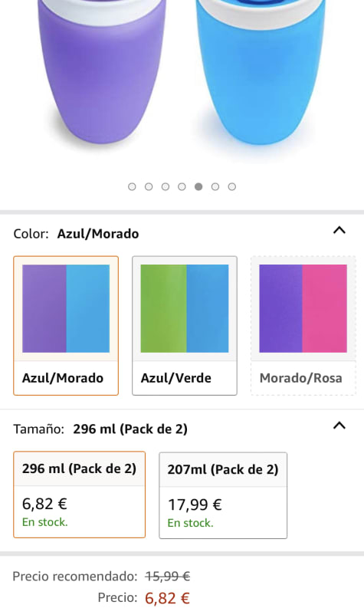Pick the Morado/Rosa color swatch
Viewport: 364px width, 608px height.
coord(303,326)
